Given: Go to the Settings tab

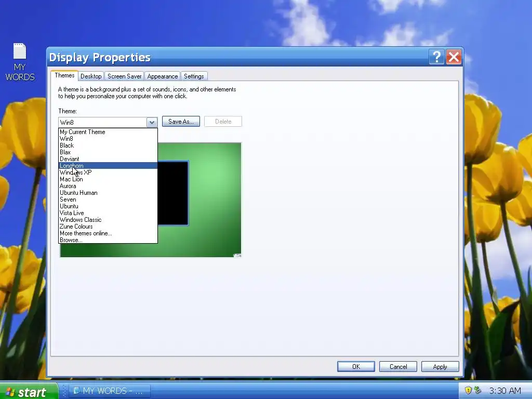Looking at the screenshot, I should click(194, 76).
